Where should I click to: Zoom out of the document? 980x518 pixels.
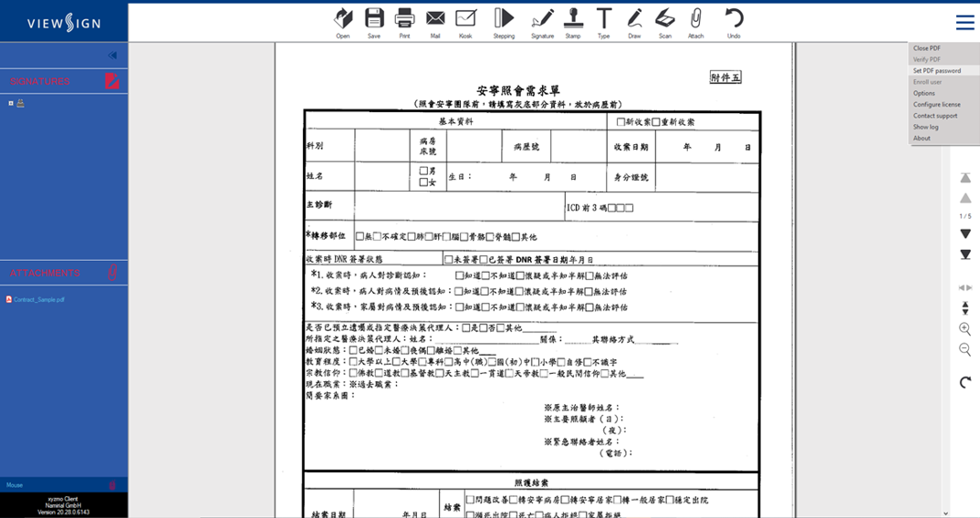tap(965, 349)
